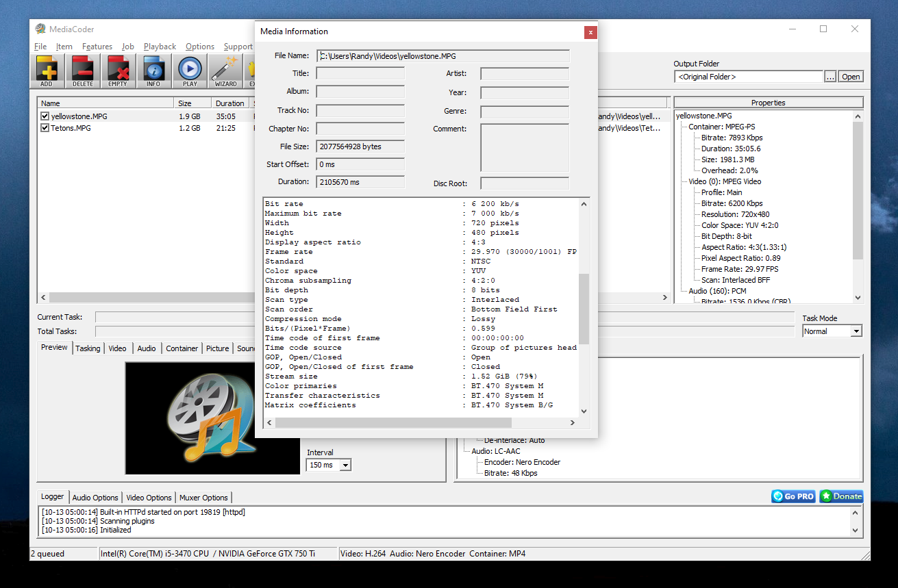Click the File Name field in Media Information
This screenshot has width=898, height=588.
[x=442, y=55]
